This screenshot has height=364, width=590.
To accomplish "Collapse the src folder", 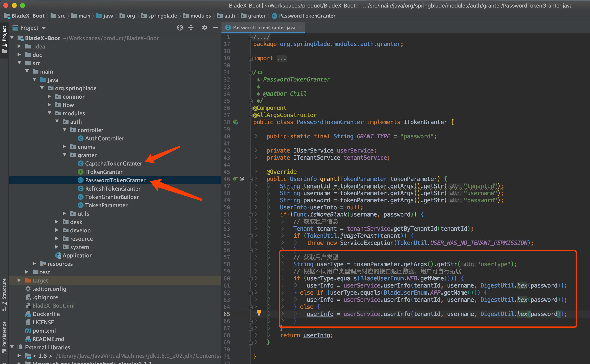I will coord(19,63).
